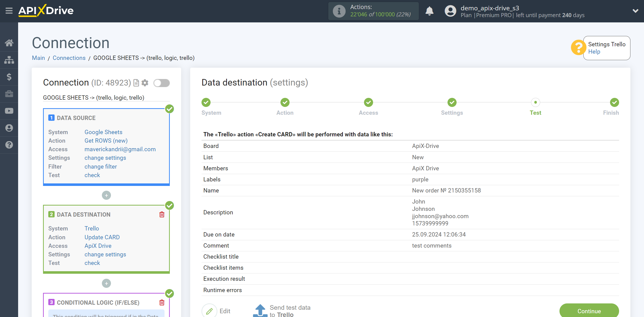Click the 'New order № 2150355158' value
This screenshot has width=644, height=317.
(x=446, y=190)
